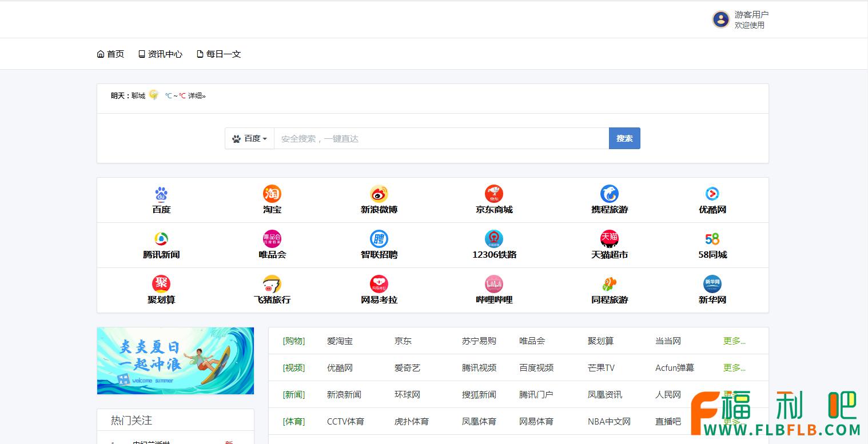Click the guest user avatar icon
868x444 pixels.
(721, 19)
